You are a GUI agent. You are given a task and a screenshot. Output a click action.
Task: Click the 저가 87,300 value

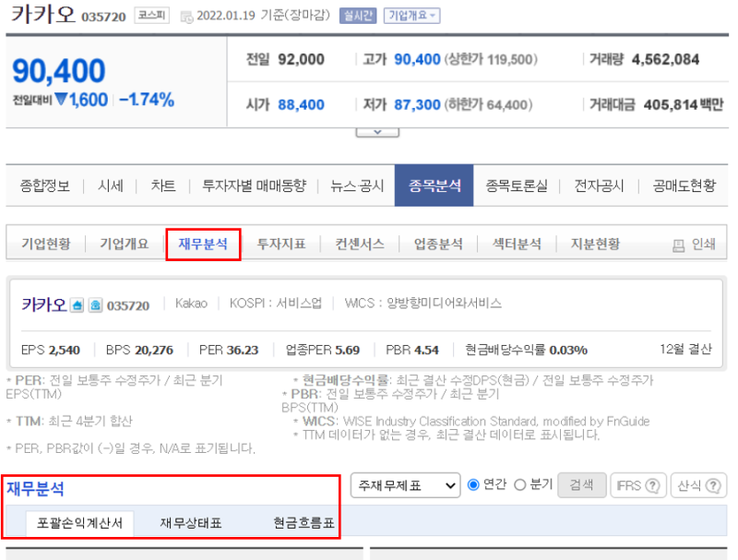pos(417,104)
